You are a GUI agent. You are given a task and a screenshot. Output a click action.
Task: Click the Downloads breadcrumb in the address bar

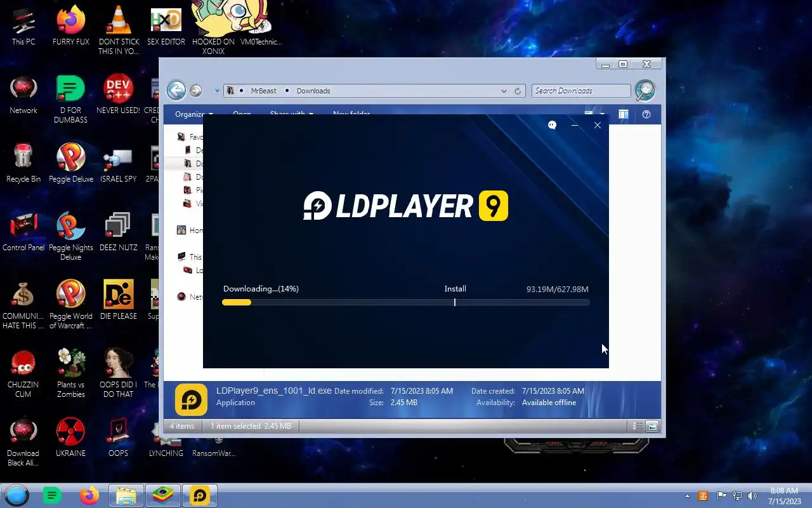tap(313, 91)
